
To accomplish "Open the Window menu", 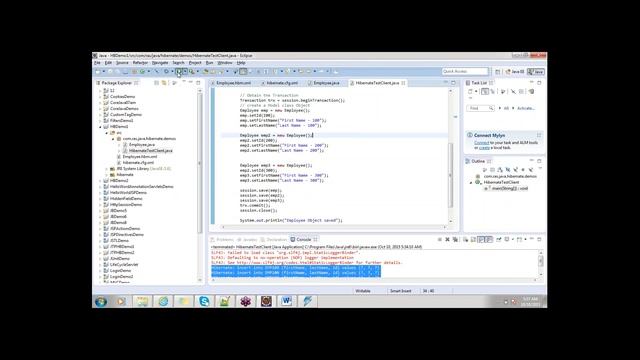I will (x=225, y=63).
